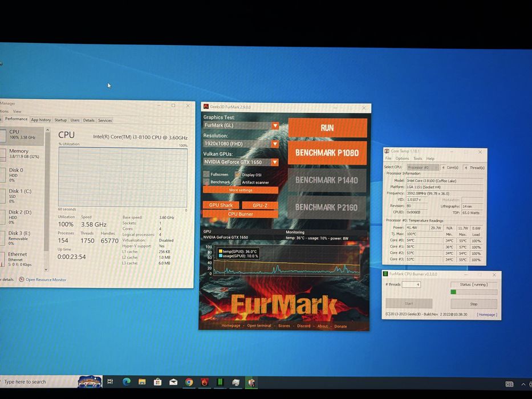The height and width of the screenshot is (399, 532).
Task: Open the Graphics Test dropdown
Action: tap(241, 125)
